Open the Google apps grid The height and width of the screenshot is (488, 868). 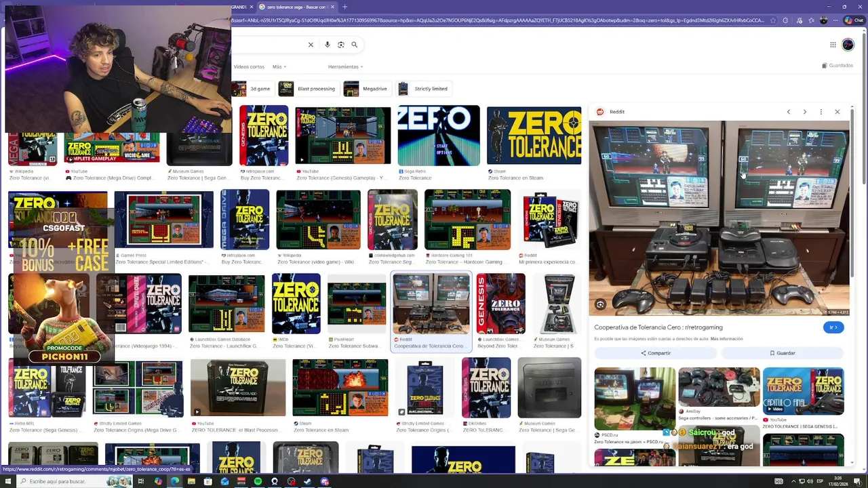tap(833, 45)
